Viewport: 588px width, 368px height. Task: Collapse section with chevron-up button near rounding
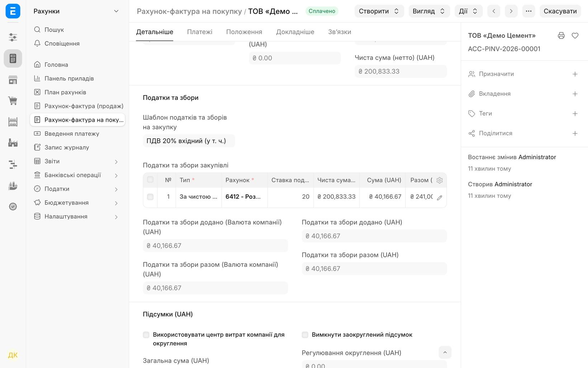point(445,353)
